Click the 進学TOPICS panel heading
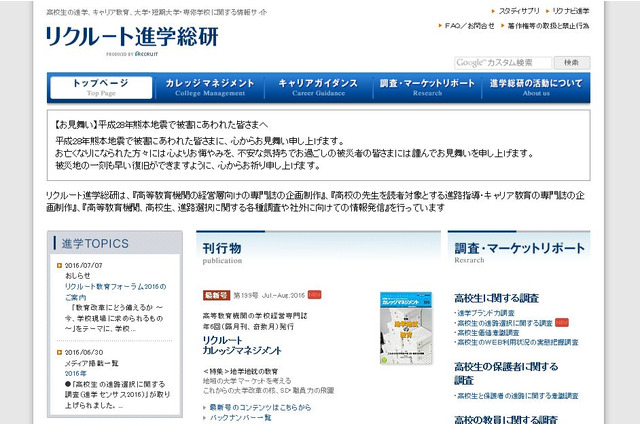The height and width of the screenshot is (426, 640). [x=95, y=244]
